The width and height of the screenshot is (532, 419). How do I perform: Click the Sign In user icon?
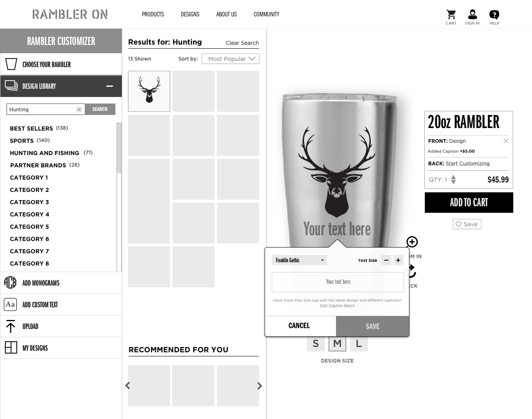coord(472,15)
